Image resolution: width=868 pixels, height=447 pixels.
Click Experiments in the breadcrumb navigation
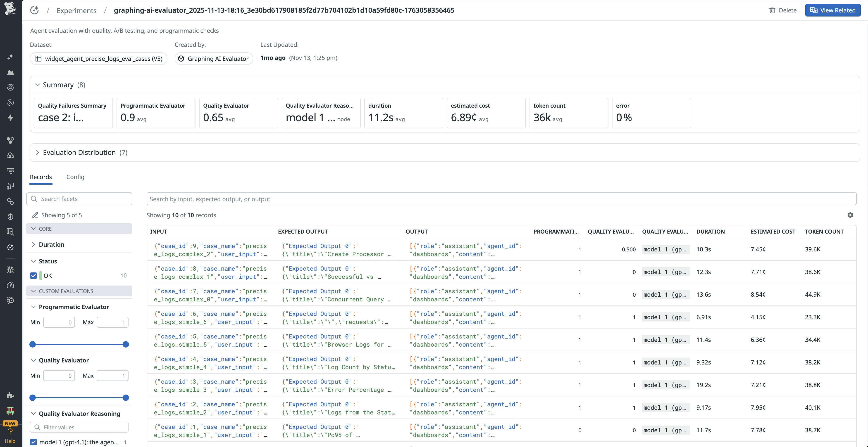pos(76,10)
